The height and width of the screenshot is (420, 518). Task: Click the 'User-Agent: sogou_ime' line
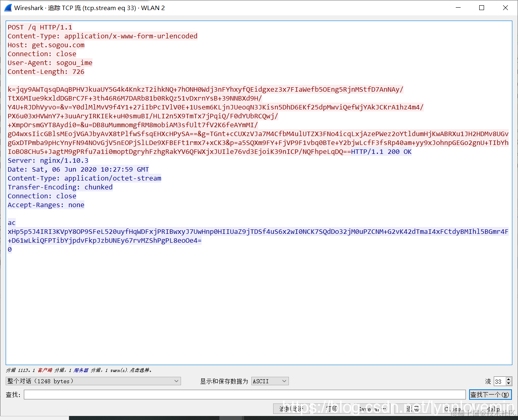[50, 63]
